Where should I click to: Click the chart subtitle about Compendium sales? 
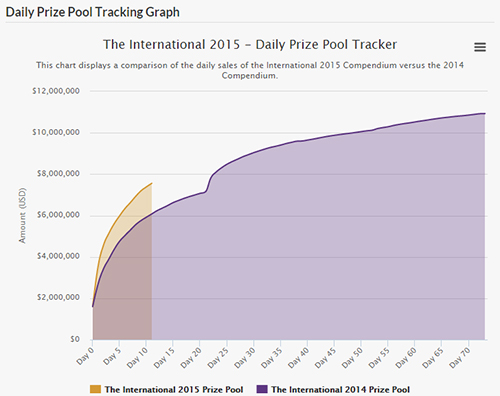pyautogui.click(x=250, y=70)
